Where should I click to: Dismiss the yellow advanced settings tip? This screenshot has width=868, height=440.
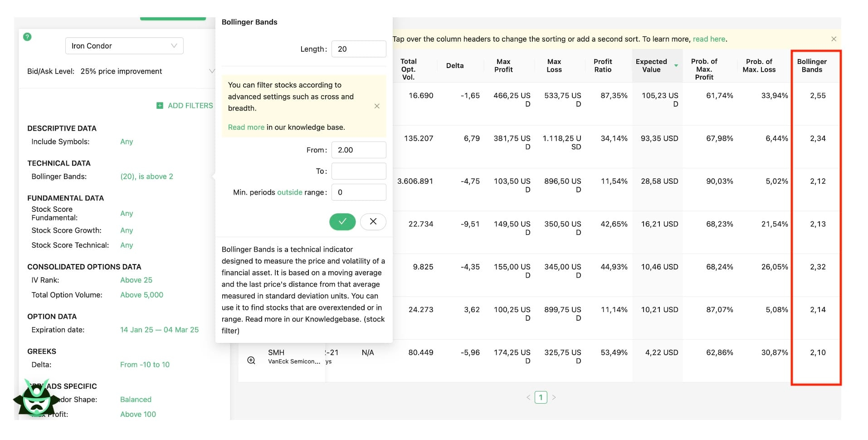[x=377, y=106]
